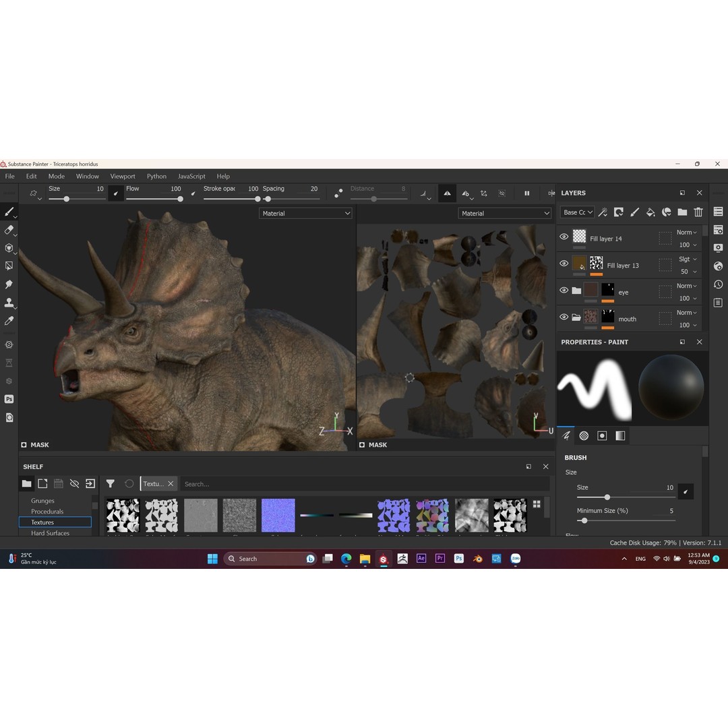Toggle size pen pressure button in toolbar
Screen dimensions: 728x728
tap(116, 193)
